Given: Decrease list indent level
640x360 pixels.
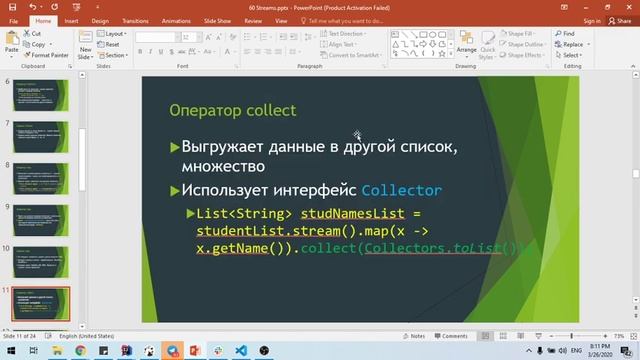Looking at the screenshot, I should coord(283,37).
